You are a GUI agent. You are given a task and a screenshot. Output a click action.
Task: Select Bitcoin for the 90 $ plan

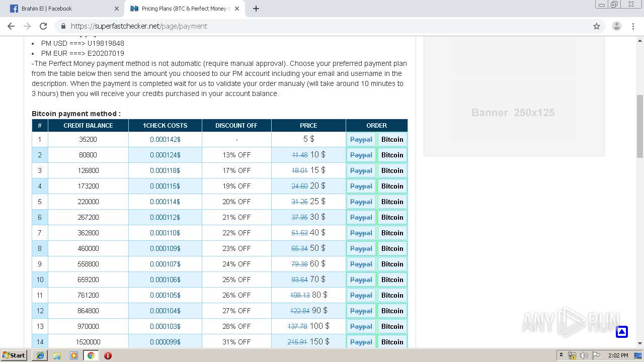[x=392, y=311]
